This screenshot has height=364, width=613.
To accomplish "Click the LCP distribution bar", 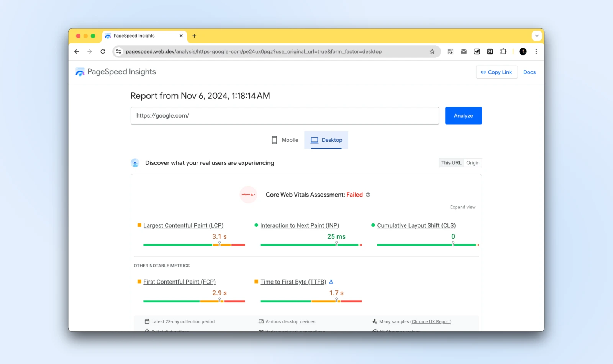I will 194,245.
